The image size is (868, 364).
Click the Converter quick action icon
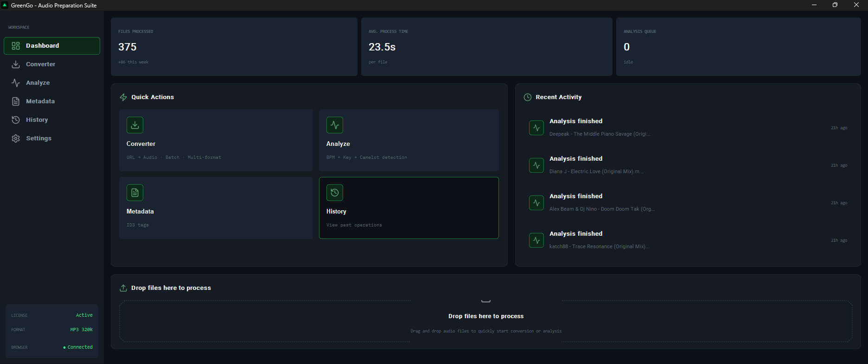point(135,125)
